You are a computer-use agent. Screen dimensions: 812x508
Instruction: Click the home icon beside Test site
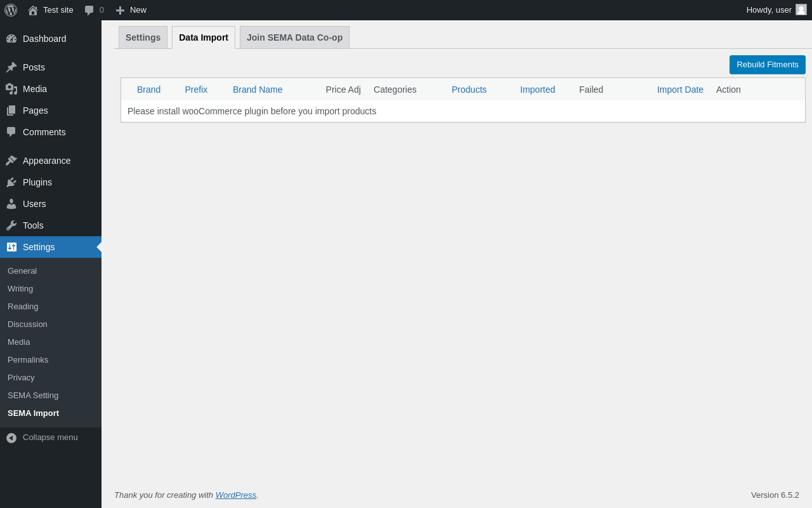pos(33,10)
